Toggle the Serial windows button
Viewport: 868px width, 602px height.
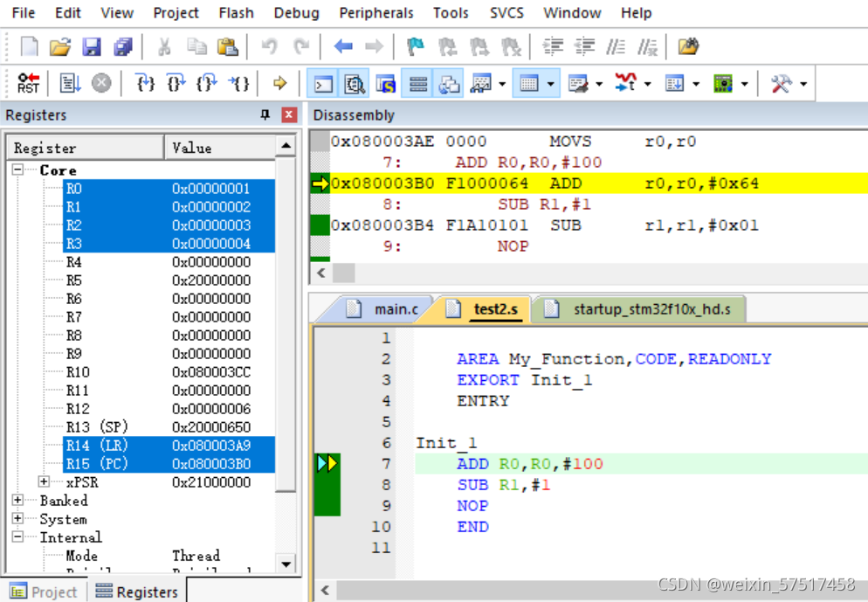pyautogui.click(x=578, y=84)
